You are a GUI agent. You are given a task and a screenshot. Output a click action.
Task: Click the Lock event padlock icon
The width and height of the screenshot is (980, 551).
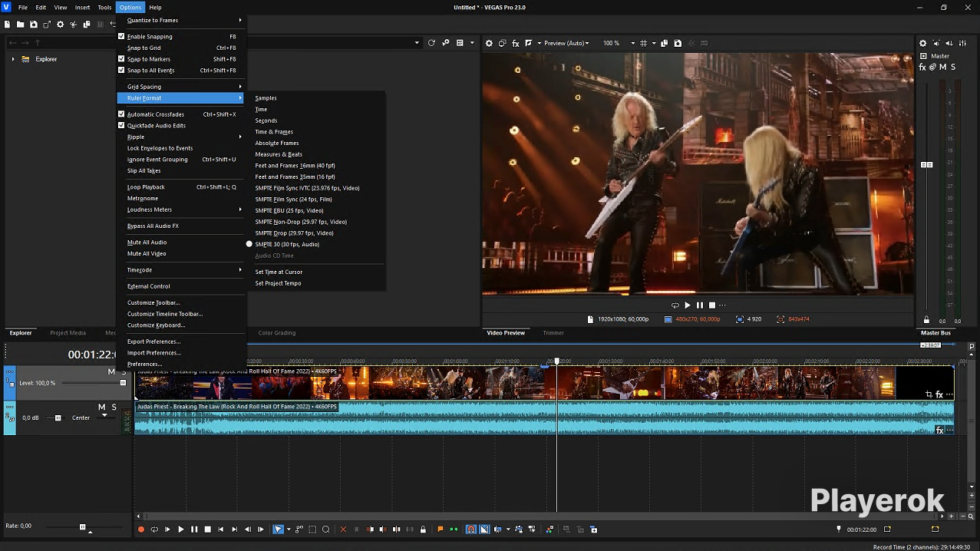tap(423, 530)
